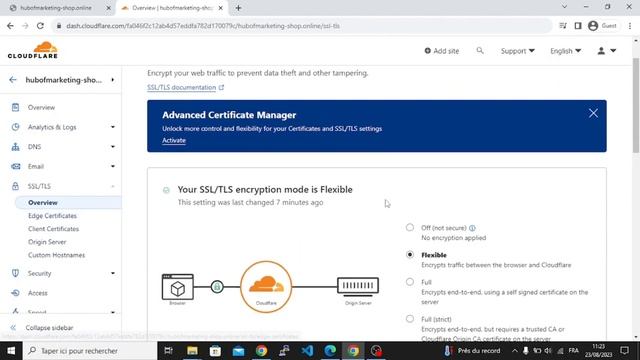640x360 pixels.
Task: Click Collapse sidebar double-chevron icon
Action: pos(13,328)
